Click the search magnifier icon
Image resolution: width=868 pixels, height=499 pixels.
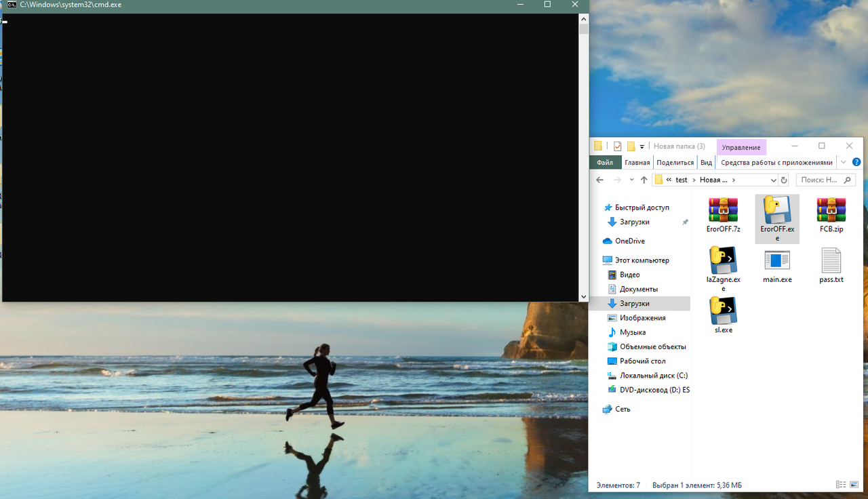point(847,180)
